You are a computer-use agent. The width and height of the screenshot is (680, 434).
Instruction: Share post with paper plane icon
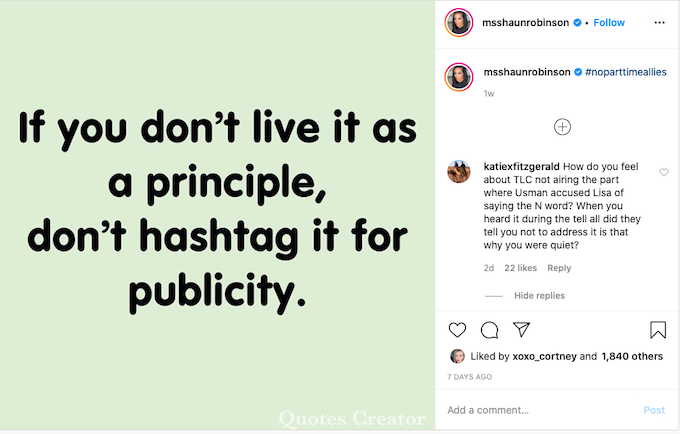click(x=521, y=329)
